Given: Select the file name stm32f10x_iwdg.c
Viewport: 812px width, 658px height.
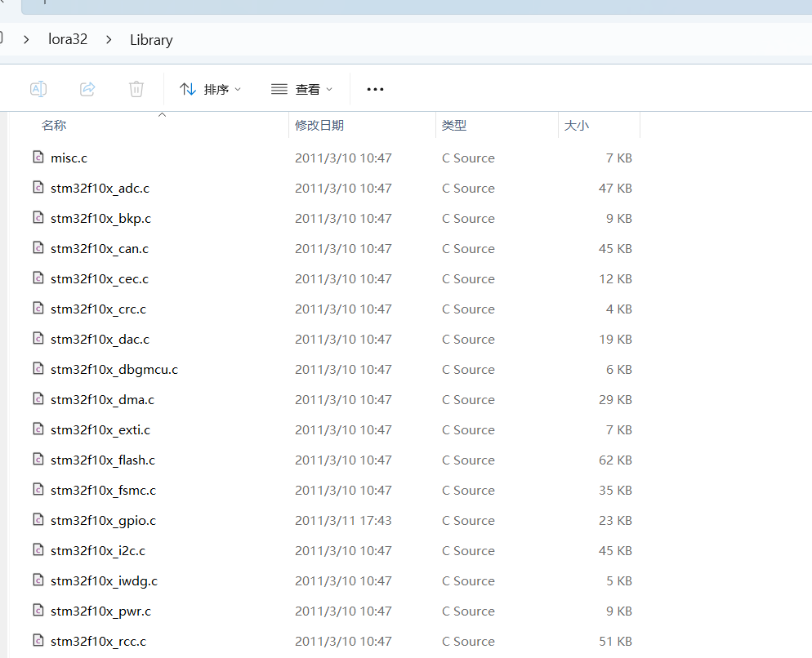Looking at the screenshot, I should pyautogui.click(x=104, y=581).
